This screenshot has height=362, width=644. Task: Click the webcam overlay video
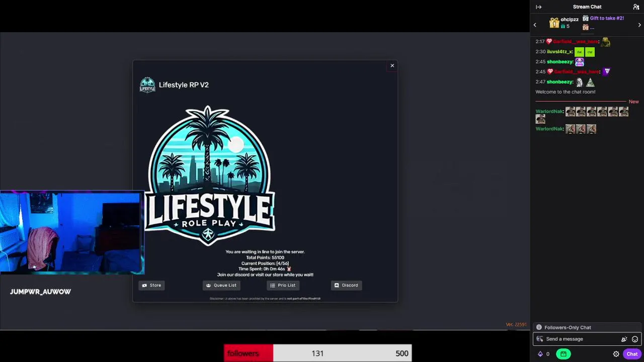(x=72, y=232)
